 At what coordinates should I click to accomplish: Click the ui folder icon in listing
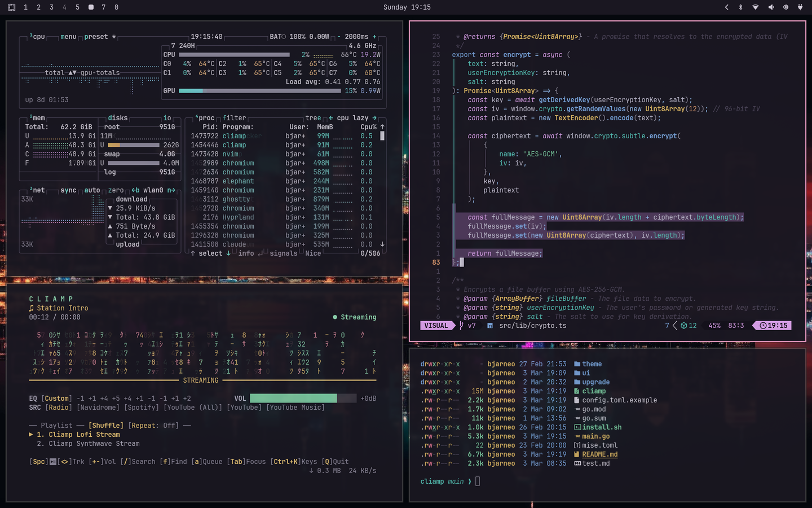click(x=577, y=373)
